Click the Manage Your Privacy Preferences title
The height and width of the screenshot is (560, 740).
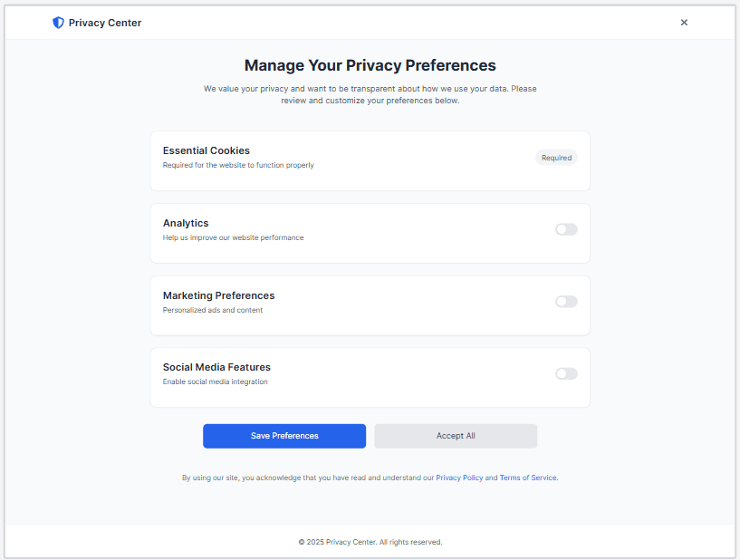click(x=370, y=65)
